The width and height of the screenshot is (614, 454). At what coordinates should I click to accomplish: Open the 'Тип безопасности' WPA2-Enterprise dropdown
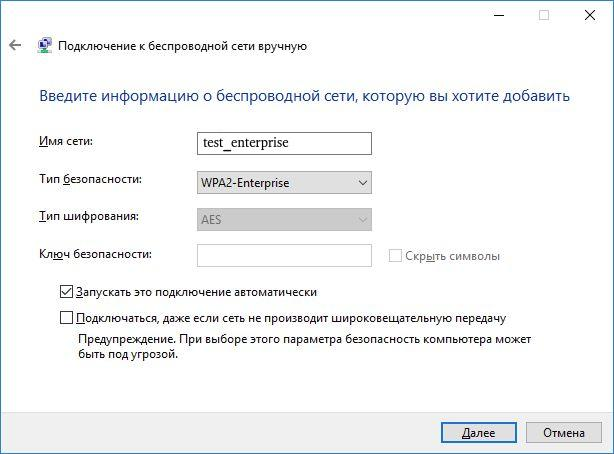pyautogui.click(x=285, y=182)
